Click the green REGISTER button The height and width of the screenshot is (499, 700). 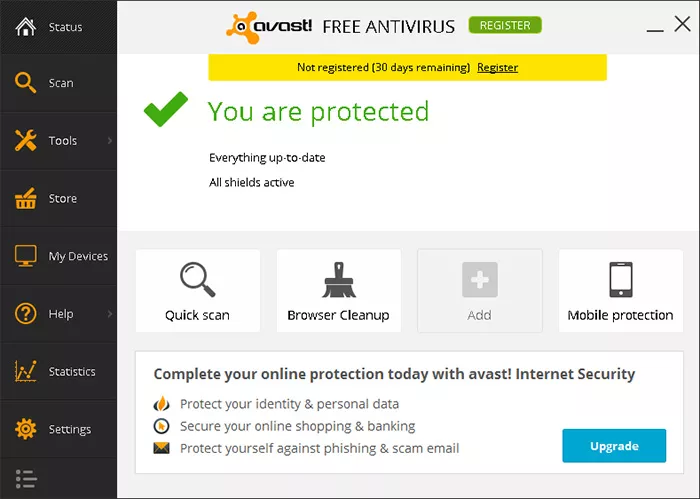(505, 25)
